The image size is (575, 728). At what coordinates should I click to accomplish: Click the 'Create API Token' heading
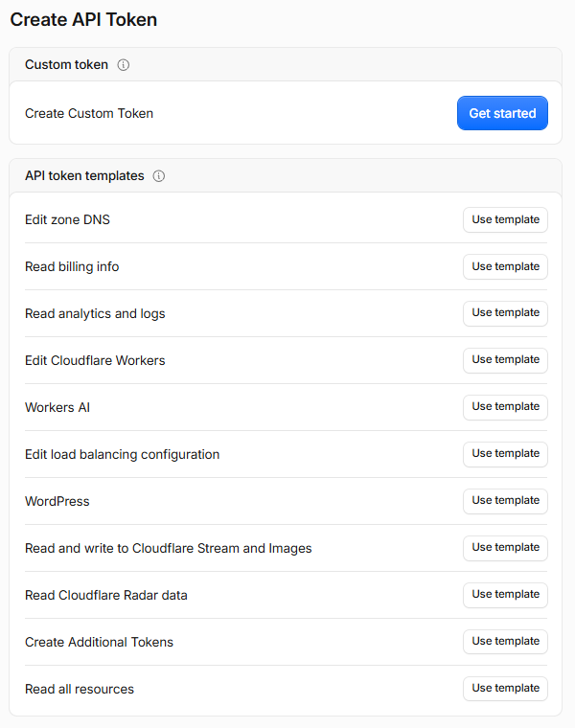point(83,20)
